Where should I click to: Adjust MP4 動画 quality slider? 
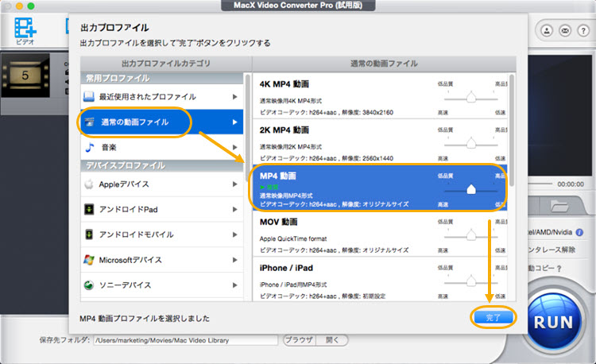click(471, 190)
